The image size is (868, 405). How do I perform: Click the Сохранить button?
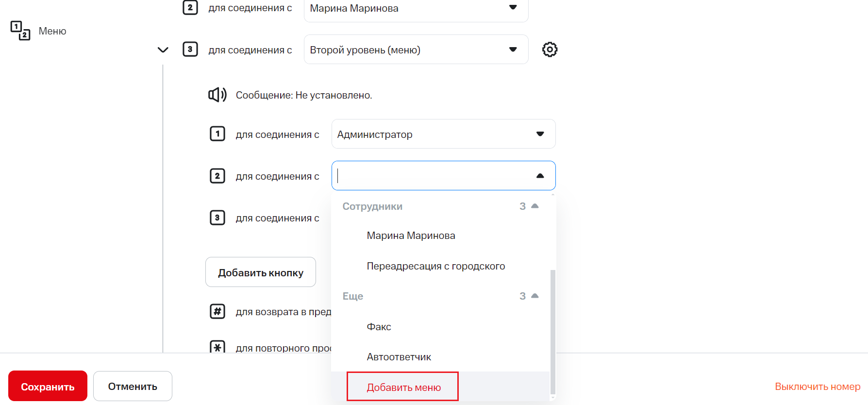[x=48, y=387]
